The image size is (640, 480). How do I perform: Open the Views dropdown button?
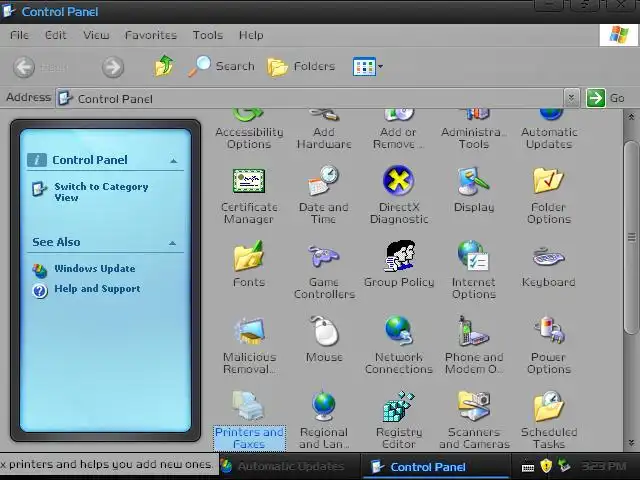point(368,67)
